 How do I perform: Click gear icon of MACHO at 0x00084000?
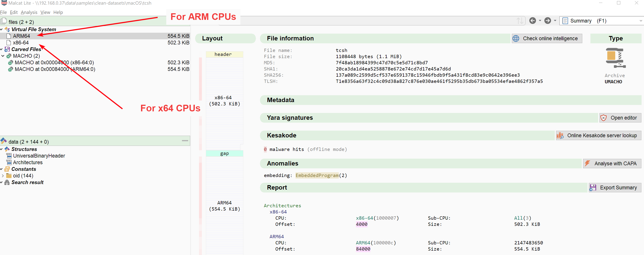click(10, 69)
